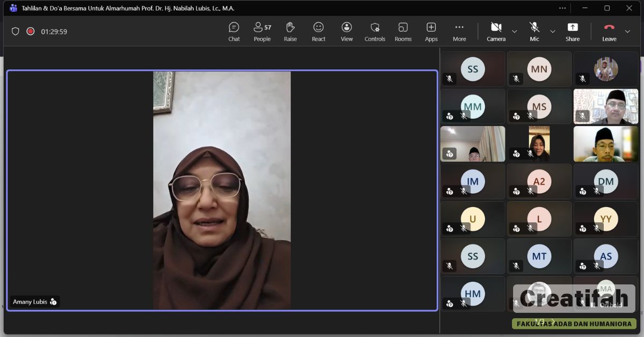Share your screen content
This screenshot has height=337, width=644.
pyautogui.click(x=573, y=31)
